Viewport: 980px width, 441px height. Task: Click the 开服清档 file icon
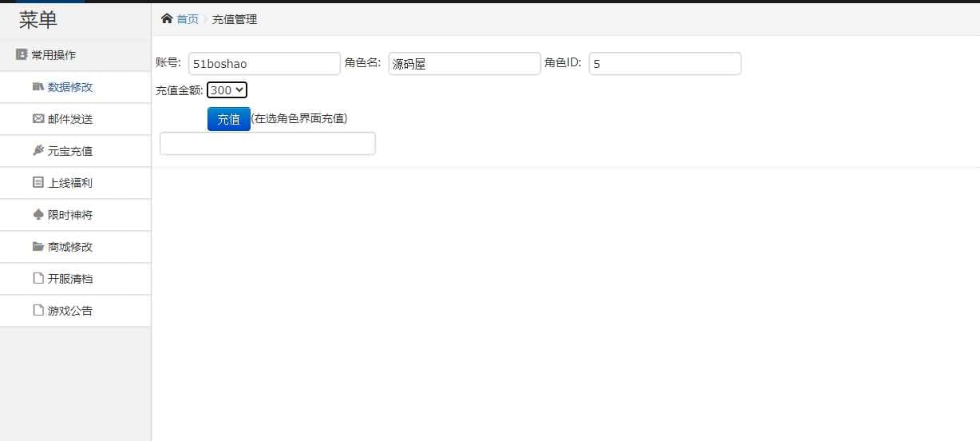point(38,278)
